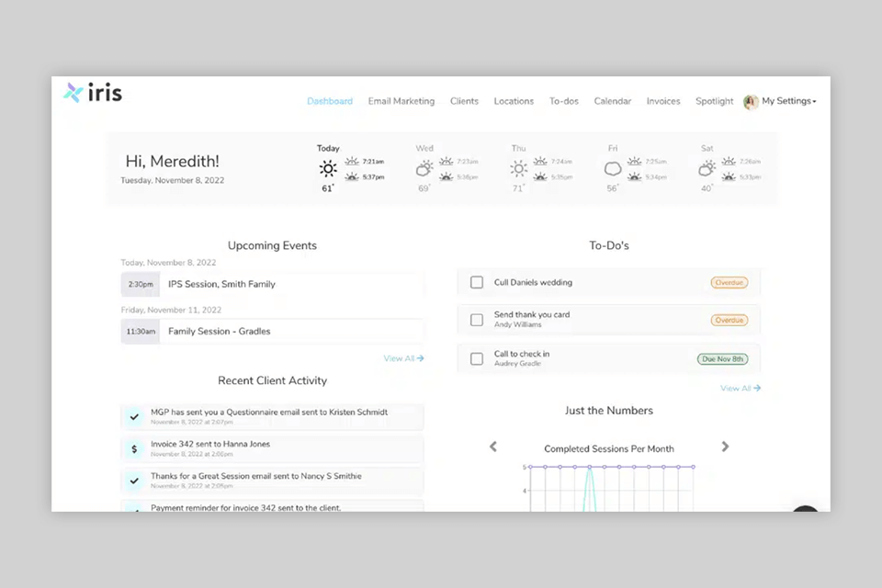Click the Andy Williams client name
The image size is (882, 588).
(517, 324)
